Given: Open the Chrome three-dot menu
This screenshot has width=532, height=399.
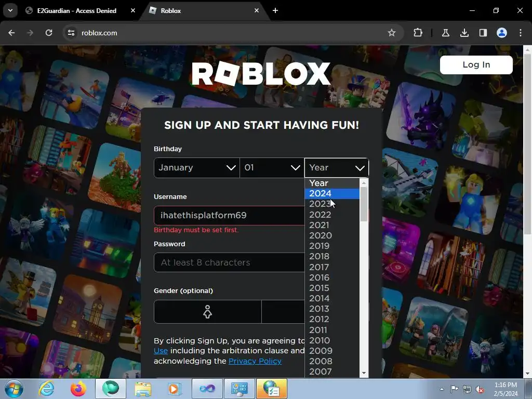Looking at the screenshot, I should pos(521,33).
